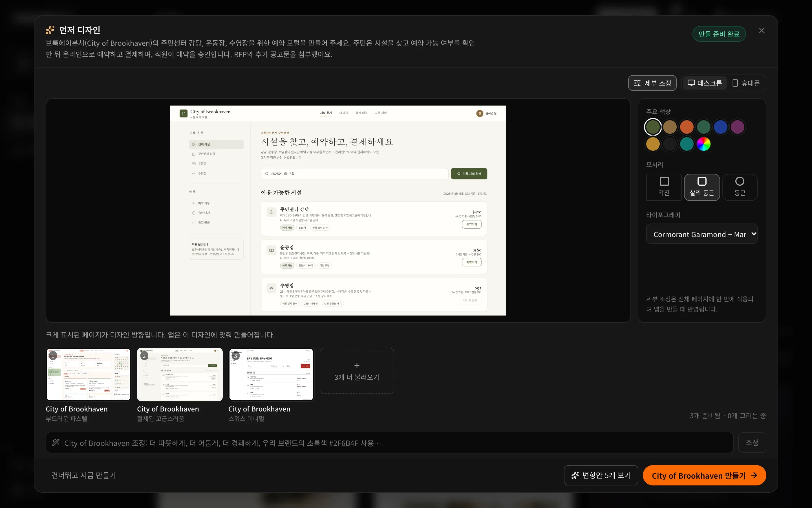Select 전체 시설 in the preview sidebar
The width and height of the screenshot is (812, 508).
coord(216,144)
